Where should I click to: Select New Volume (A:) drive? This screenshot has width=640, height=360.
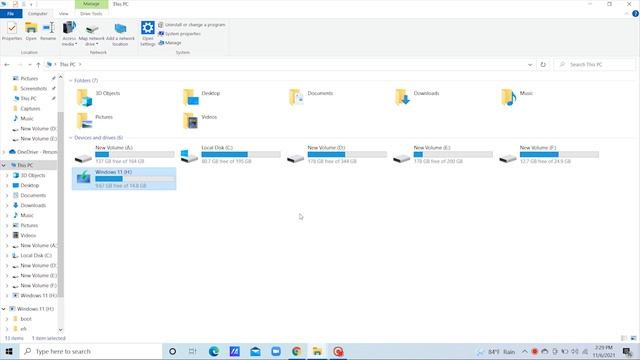124,154
